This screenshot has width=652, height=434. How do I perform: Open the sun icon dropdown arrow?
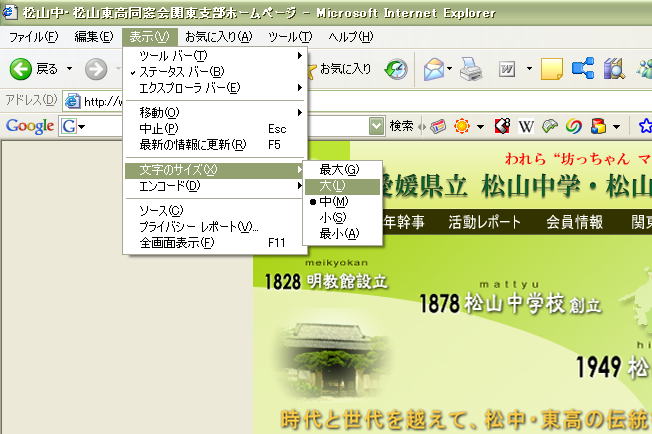coord(480,126)
